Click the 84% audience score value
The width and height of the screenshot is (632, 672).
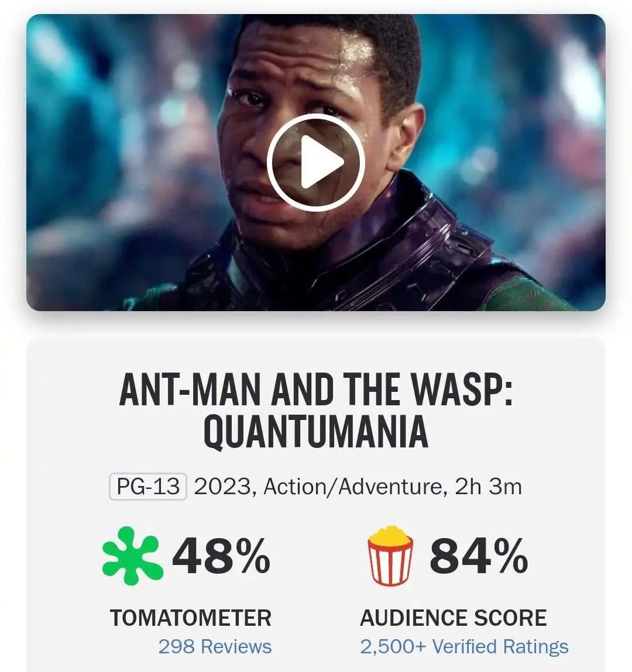point(479,557)
